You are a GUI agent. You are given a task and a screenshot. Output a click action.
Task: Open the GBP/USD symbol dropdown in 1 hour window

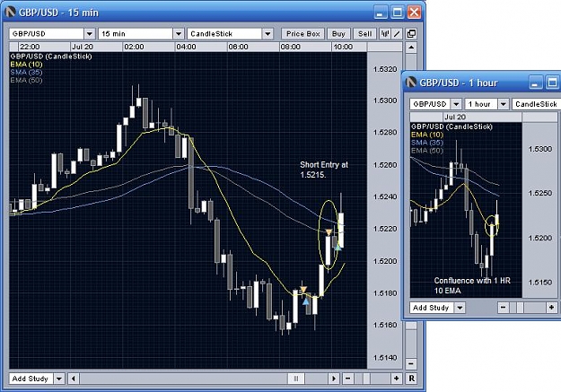[x=456, y=104]
